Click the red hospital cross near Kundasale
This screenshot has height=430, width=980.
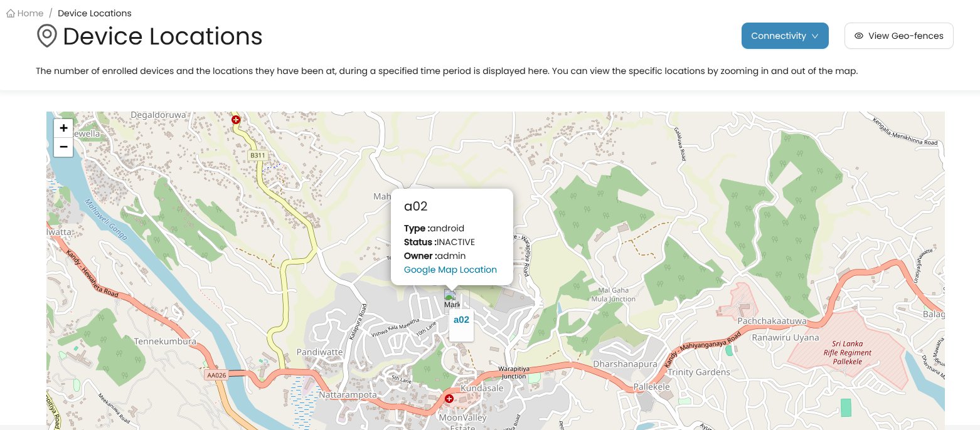449,399
